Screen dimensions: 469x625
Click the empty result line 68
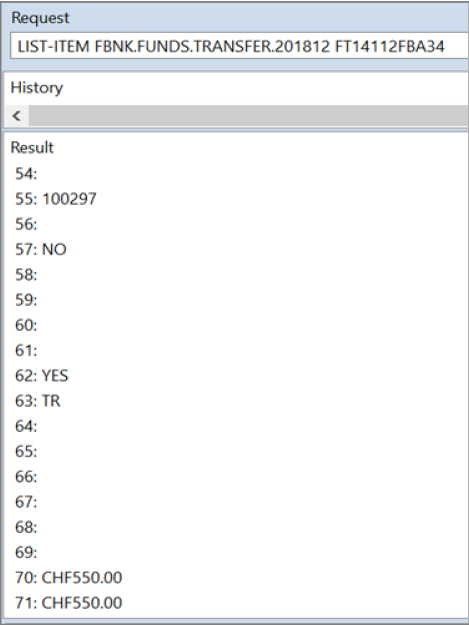(26, 527)
